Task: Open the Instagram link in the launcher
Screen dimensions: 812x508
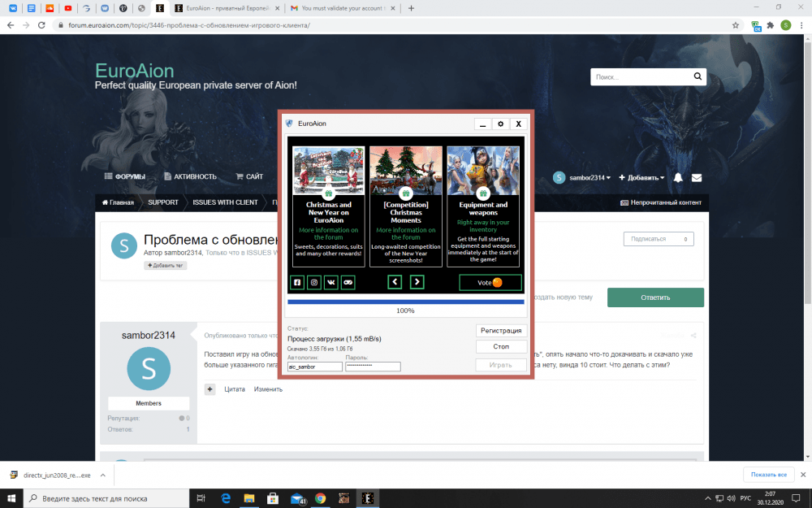Action: (x=314, y=282)
